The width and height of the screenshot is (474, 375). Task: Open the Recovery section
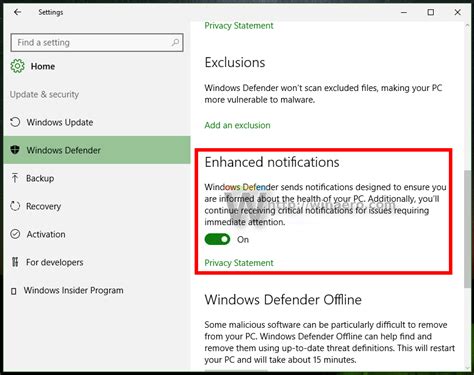click(97, 206)
